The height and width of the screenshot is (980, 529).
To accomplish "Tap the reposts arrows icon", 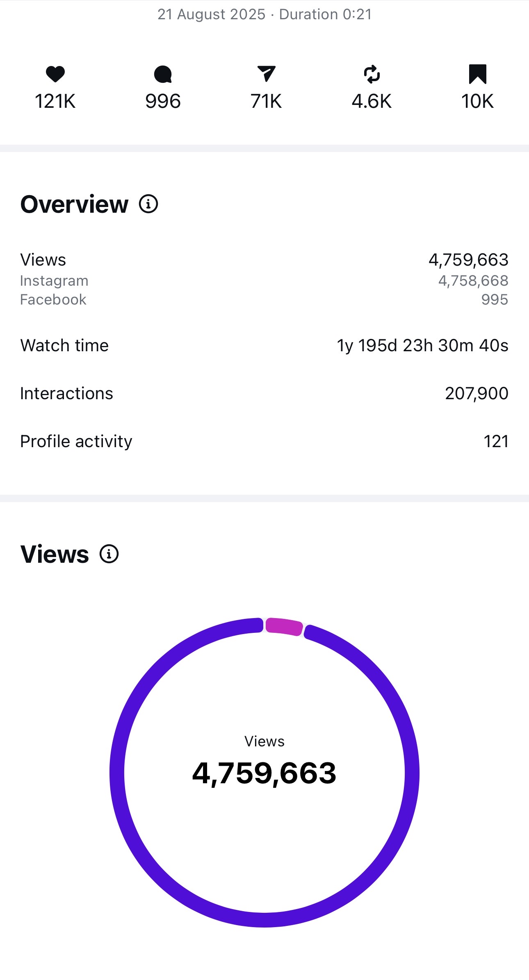I will coord(372,74).
